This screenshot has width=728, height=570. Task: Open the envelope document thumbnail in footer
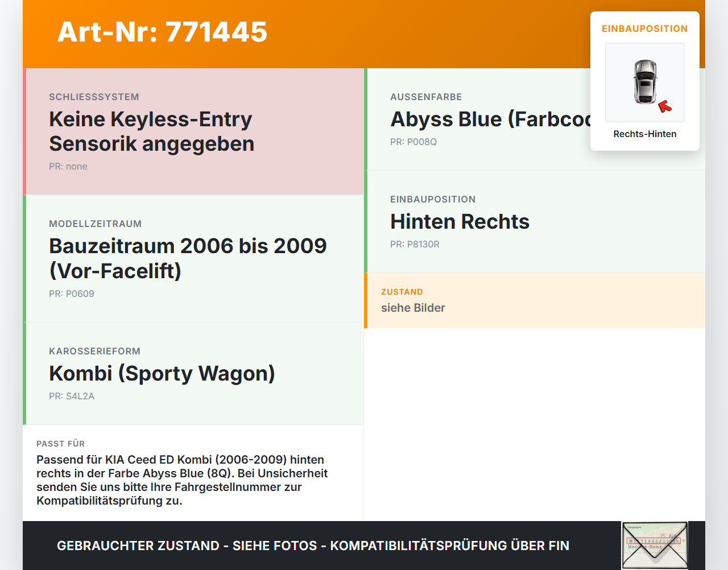click(655, 546)
